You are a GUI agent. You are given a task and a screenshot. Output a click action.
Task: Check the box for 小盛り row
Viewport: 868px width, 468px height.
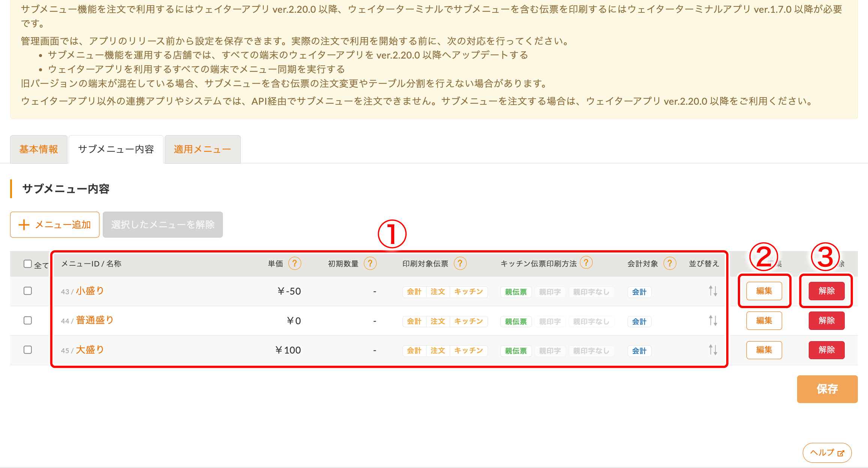28,291
